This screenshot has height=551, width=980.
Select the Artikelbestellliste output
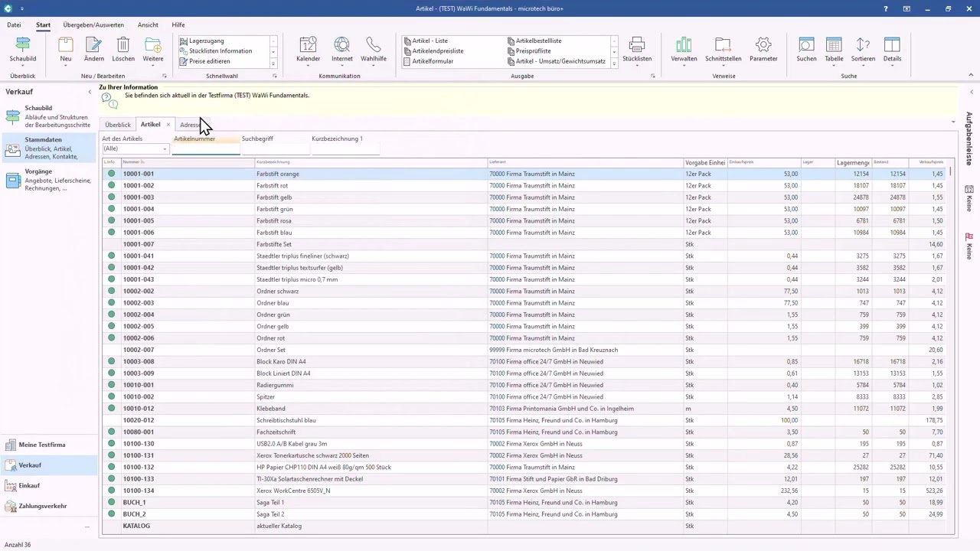pyautogui.click(x=534, y=41)
